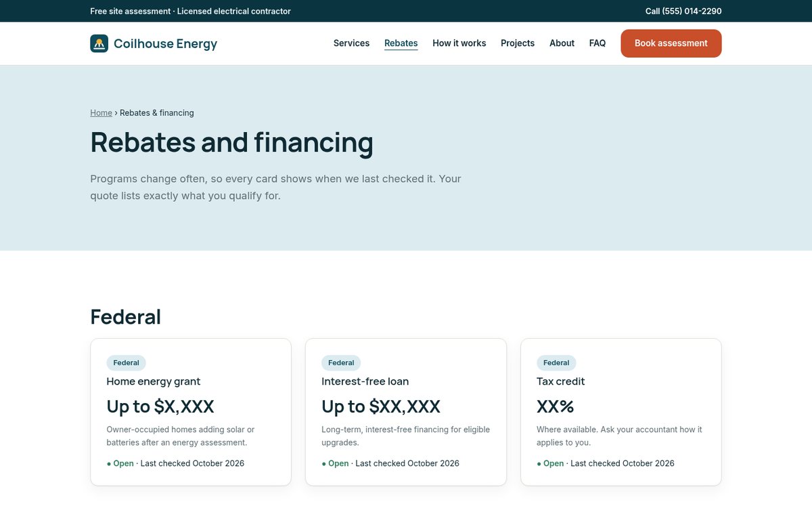The image size is (812, 508).
Task: Click the Federal badge on Interest-free loan card
Action: tap(341, 363)
